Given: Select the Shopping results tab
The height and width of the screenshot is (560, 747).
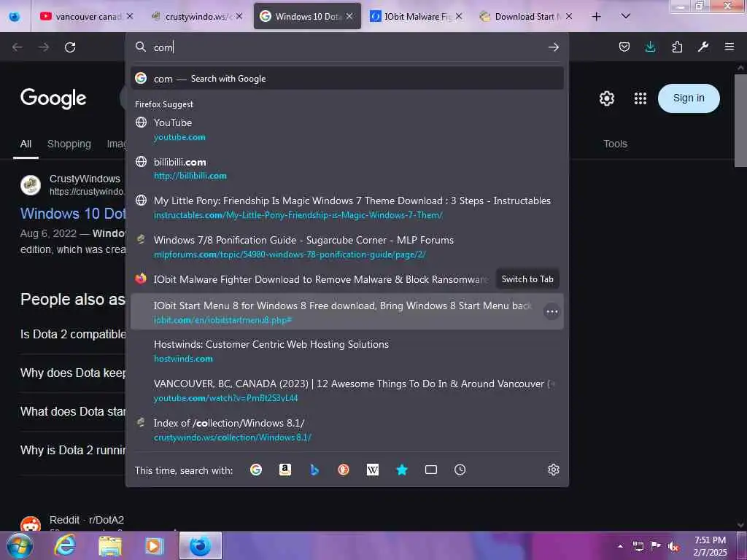Looking at the screenshot, I should click(69, 144).
